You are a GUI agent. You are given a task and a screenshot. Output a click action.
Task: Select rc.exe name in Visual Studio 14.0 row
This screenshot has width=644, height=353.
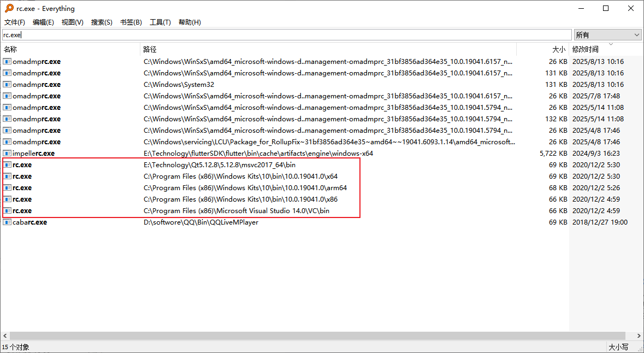tap(22, 211)
